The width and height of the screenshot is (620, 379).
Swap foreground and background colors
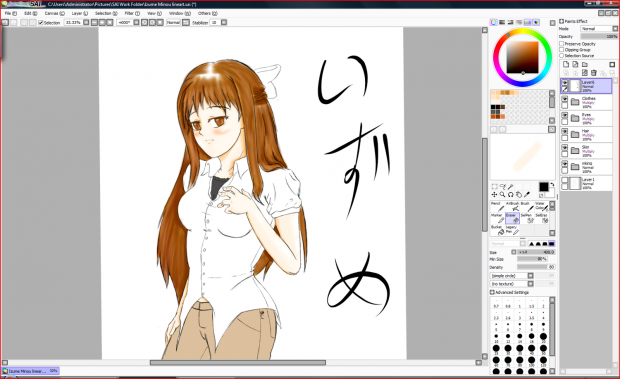[x=552, y=185]
